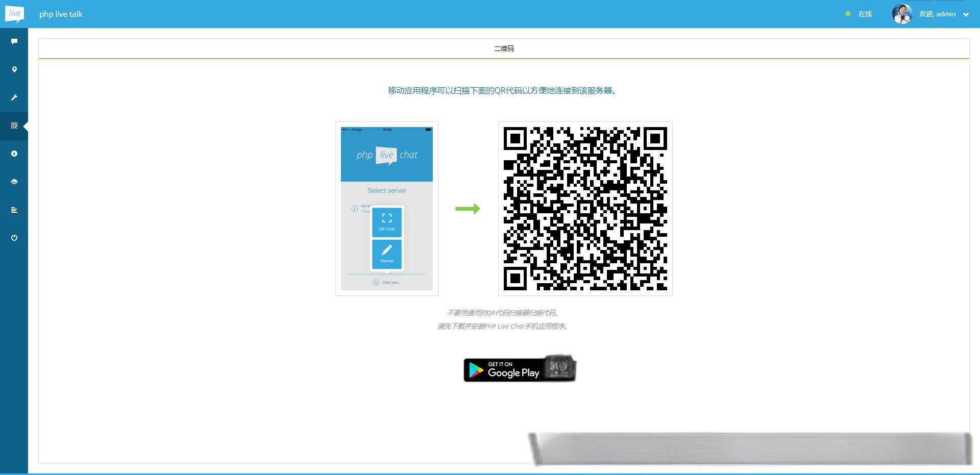Open the text lines sidebar icon

(14, 210)
